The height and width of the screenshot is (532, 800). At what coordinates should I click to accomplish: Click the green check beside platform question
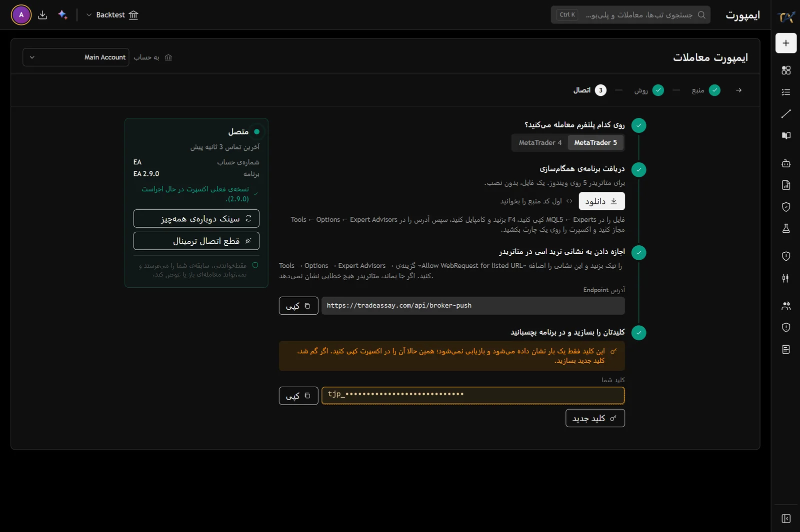(x=638, y=125)
